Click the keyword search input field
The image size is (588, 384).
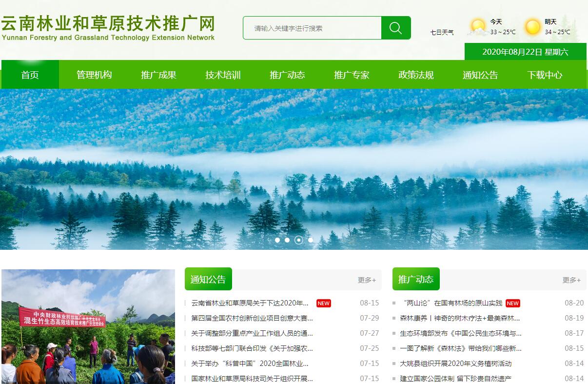pyautogui.click(x=312, y=28)
